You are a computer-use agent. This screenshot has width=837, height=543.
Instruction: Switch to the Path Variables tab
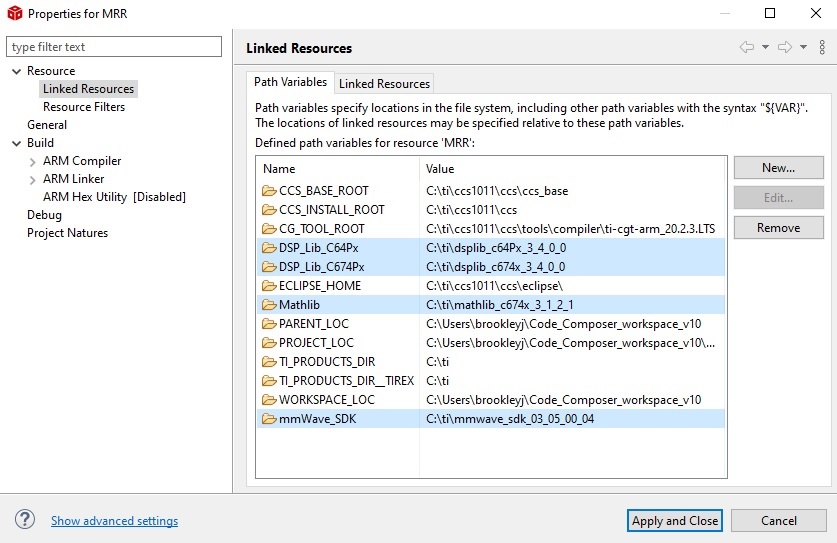pos(290,82)
